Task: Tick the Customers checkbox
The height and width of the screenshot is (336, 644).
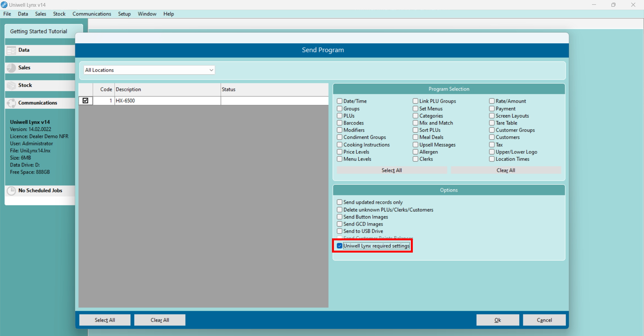Action: pos(492,137)
